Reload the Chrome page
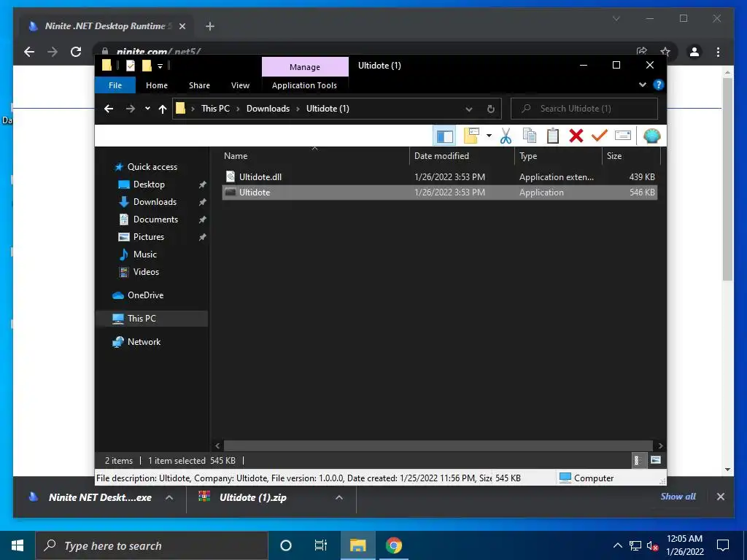This screenshot has height=560, width=747. point(76,52)
